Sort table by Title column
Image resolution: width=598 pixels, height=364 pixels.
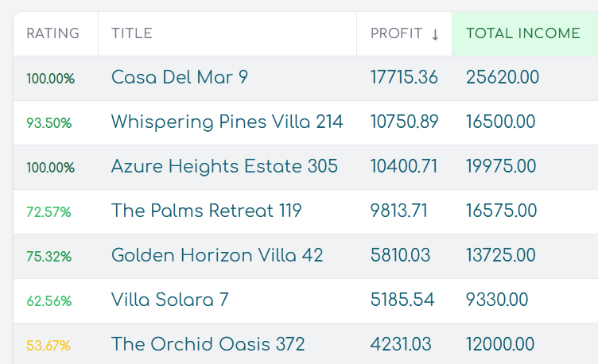tap(132, 33)
